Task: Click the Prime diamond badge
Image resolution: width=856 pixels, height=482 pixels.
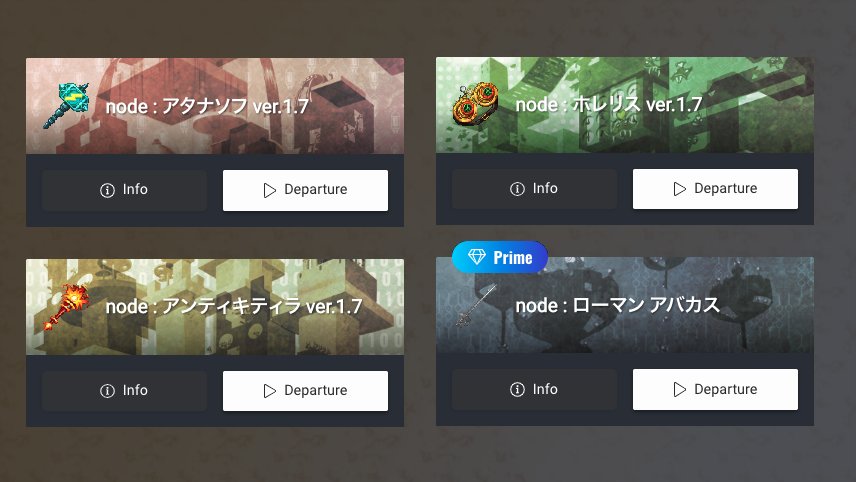Action: pyautogui.click(x=500, y=257)
